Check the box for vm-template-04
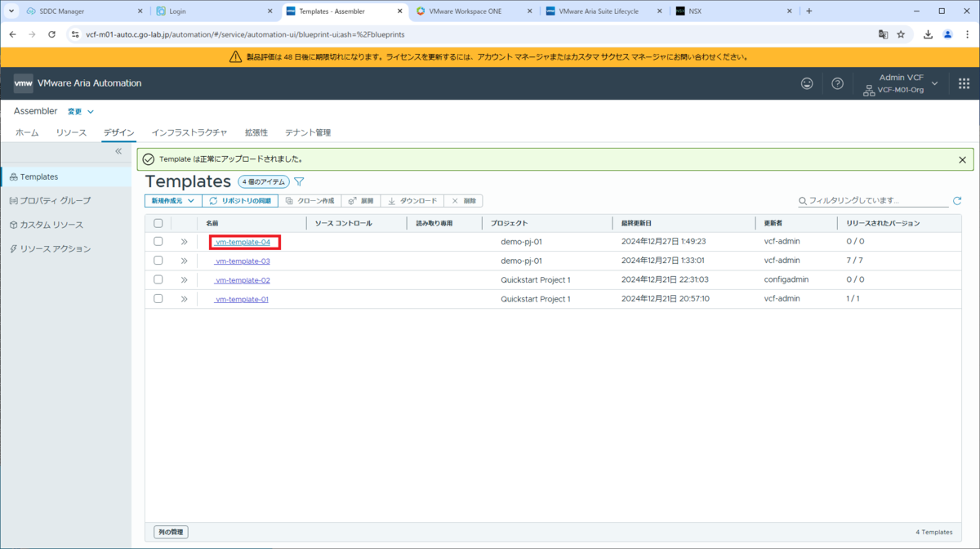The width and height of the screenshot is (980, 549). (158, 242)
